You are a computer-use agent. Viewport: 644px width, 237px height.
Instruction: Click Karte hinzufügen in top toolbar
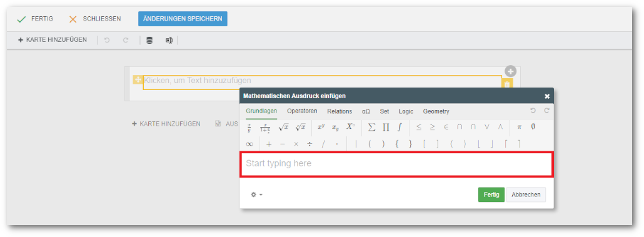click(x=53, y=40)
